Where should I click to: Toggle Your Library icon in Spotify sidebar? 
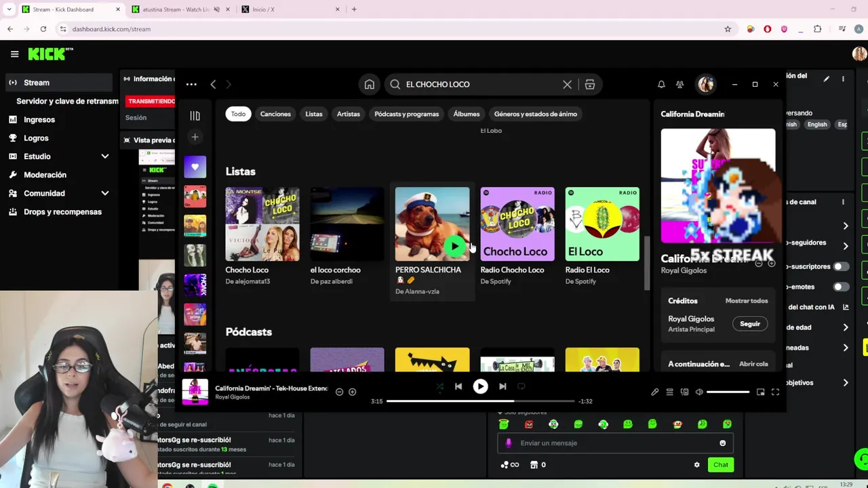(195, 116)
